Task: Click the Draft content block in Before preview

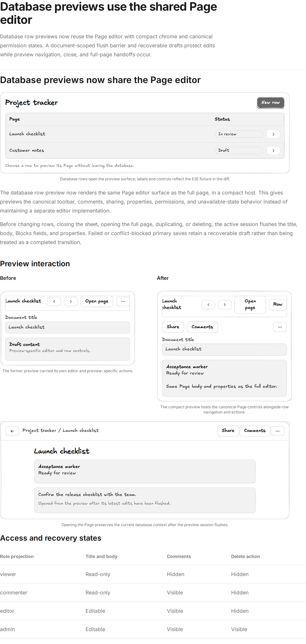Action: point(67,349)
